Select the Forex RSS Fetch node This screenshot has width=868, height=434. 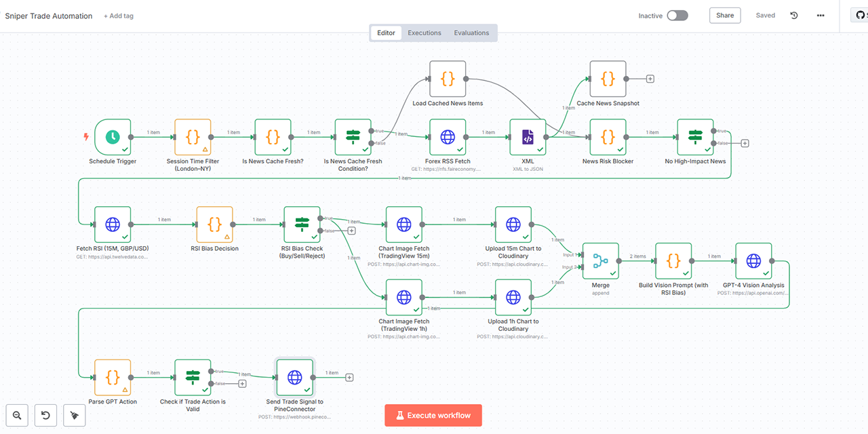pyautogui.click(x=447, y=138)
